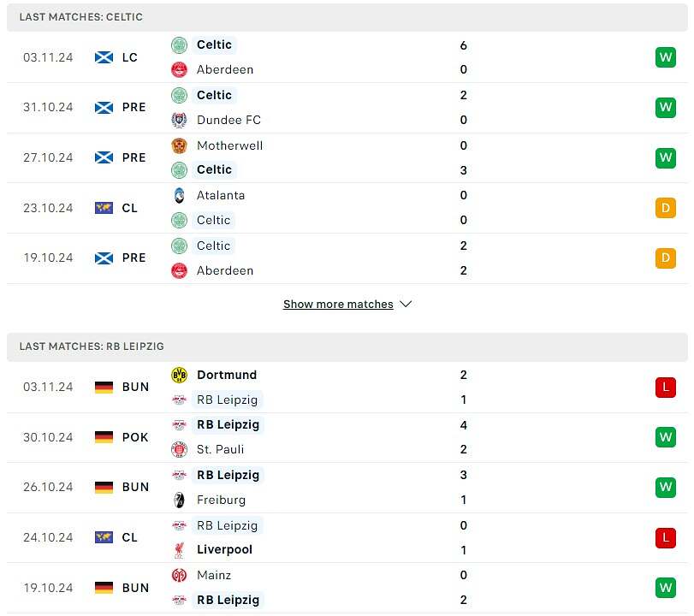
Task: Click the Atalanta team badge
Action: [179, 195]
